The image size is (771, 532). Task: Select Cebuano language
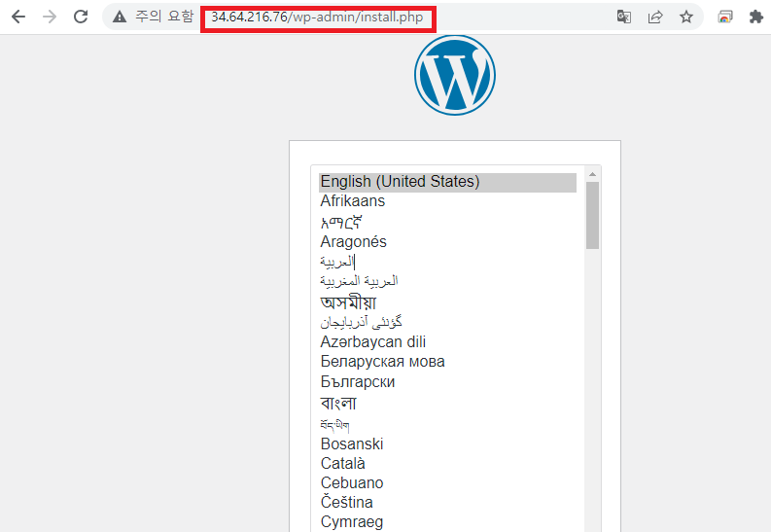[x=447, y=483]
